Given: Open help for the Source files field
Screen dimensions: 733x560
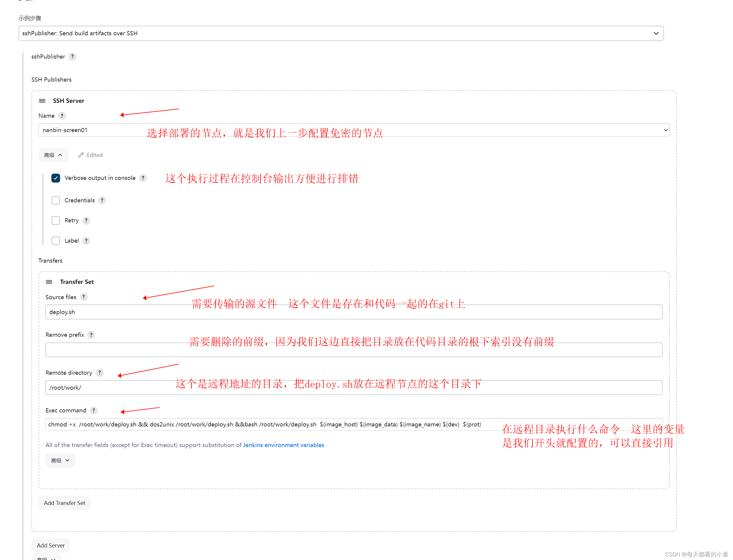Looking at the screenshot, I should 84,297.
